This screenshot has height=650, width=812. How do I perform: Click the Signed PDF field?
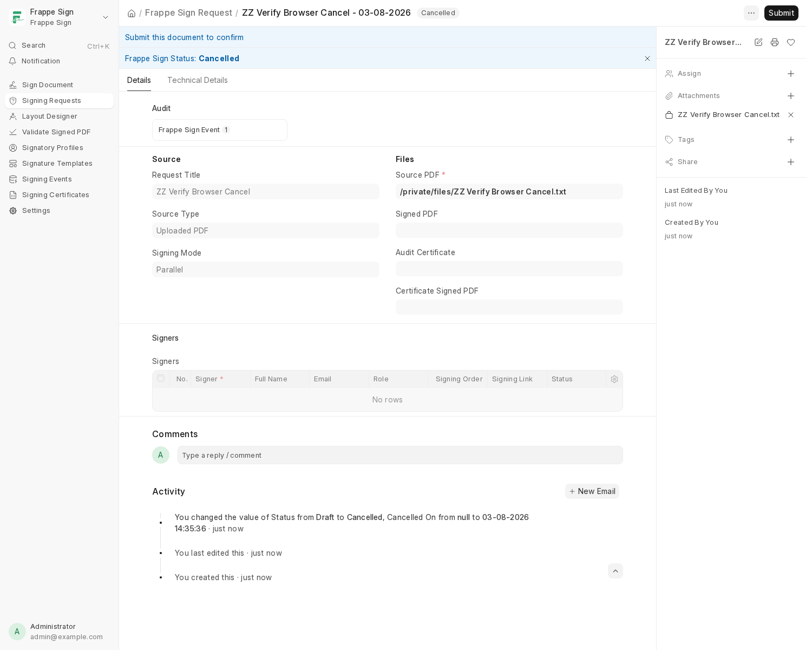pyautogui.click(x=509, y=230)
